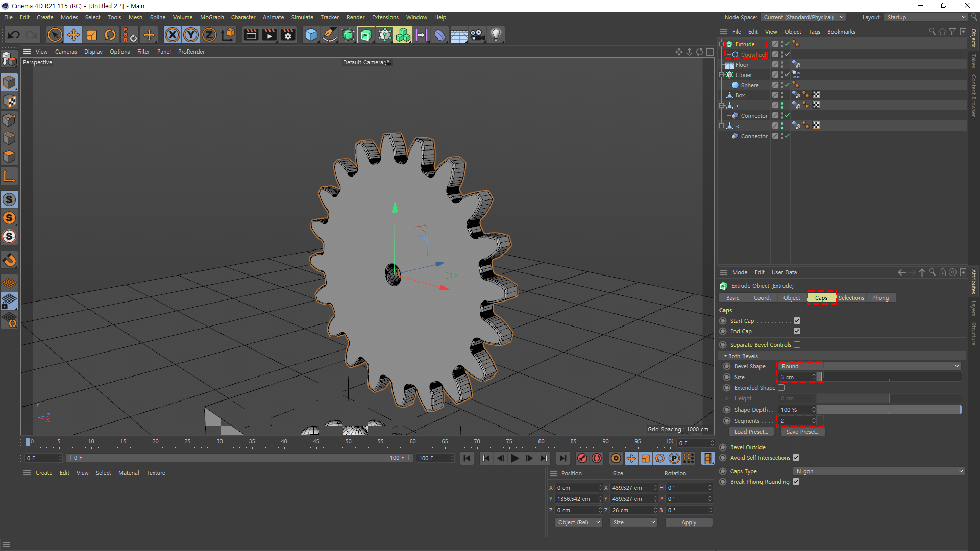Click the Apply button
Viewport: 980px width, 551px height.
point(689,522)
